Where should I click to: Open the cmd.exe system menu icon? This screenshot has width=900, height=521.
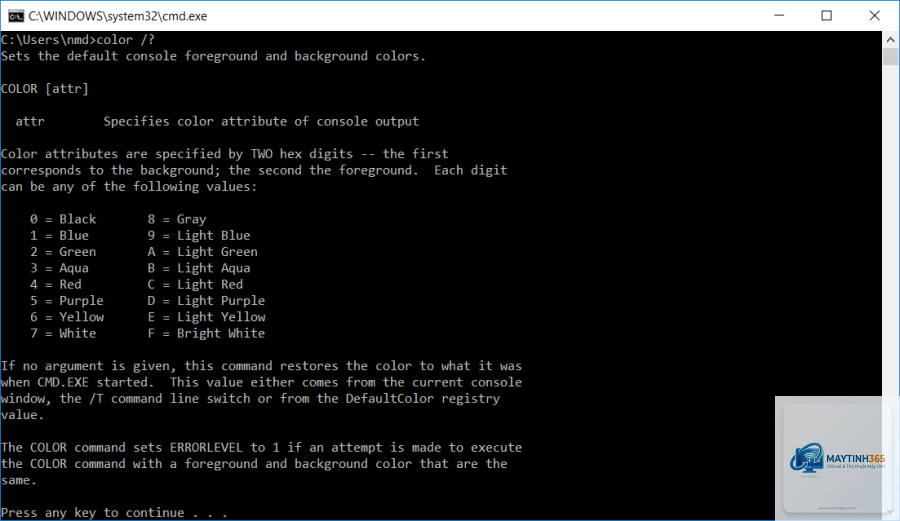(x=15, y=15)
